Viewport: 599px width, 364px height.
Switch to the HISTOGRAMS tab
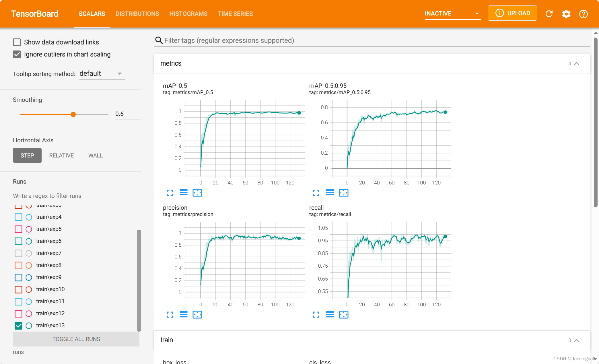coord(188,14)
